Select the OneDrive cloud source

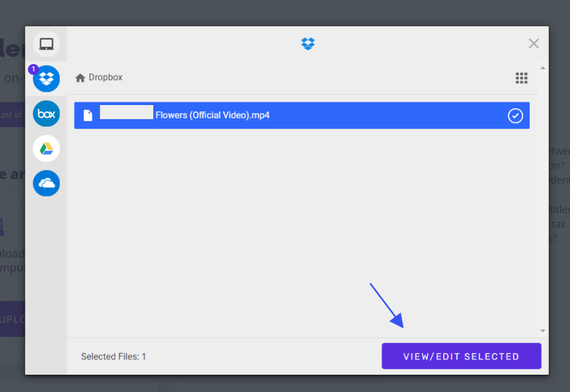tap(46, 183)
